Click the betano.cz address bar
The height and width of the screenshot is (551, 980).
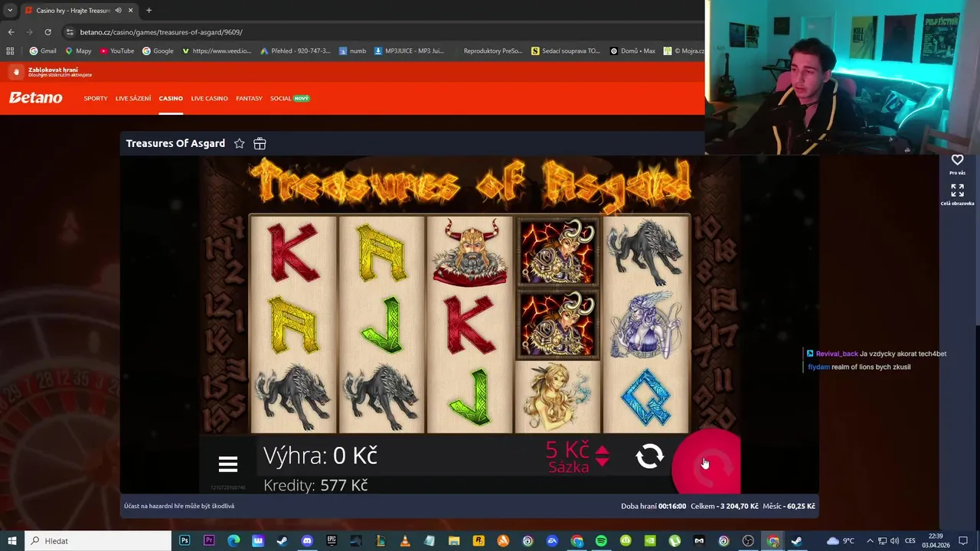tap(383, 32)
